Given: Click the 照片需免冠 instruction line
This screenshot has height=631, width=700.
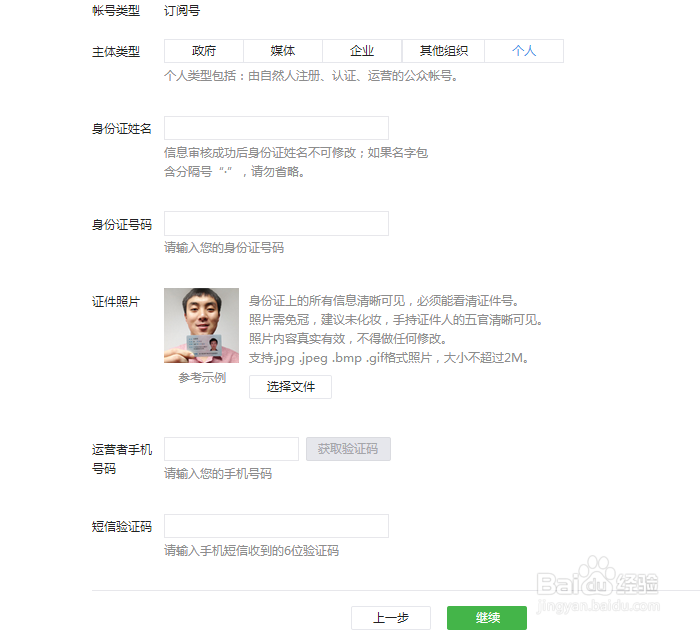Looking at the screenshot, I should click(396, 320).
